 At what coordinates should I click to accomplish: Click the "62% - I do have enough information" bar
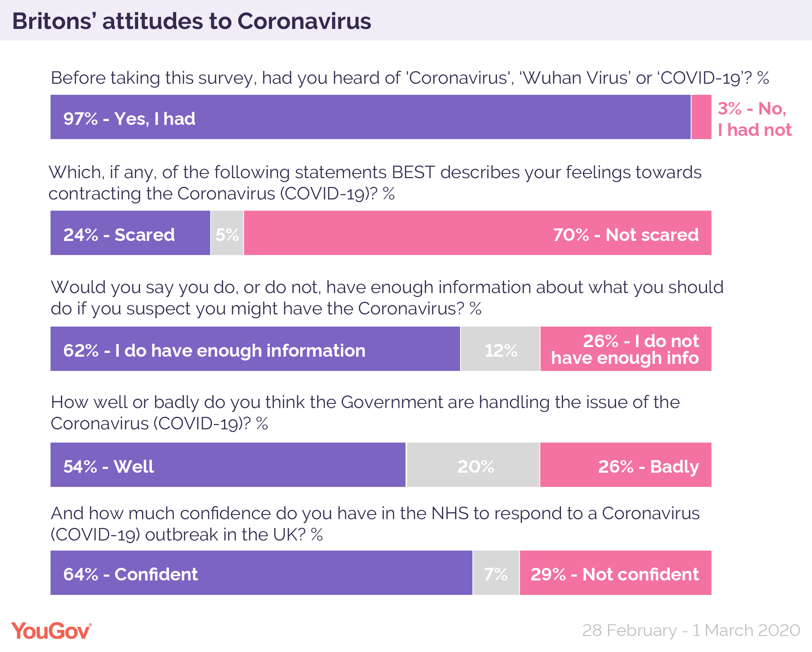[x=255, y=349]
